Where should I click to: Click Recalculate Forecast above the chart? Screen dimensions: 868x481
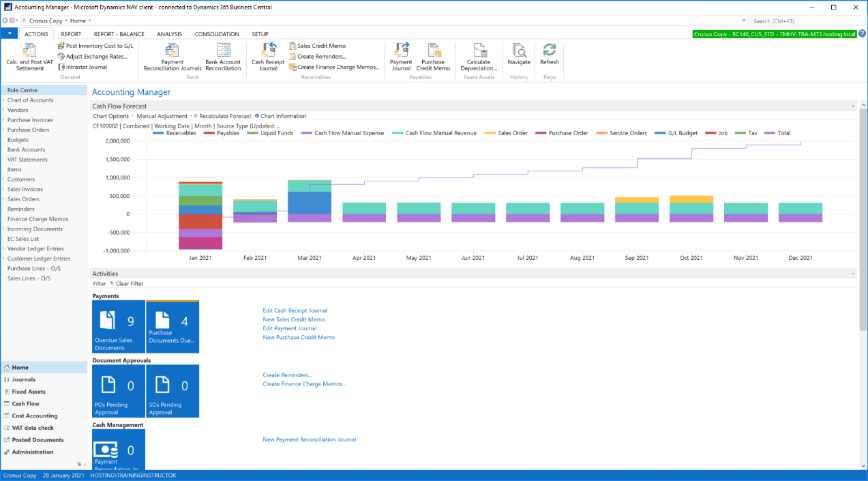click(x=222, y=116)
